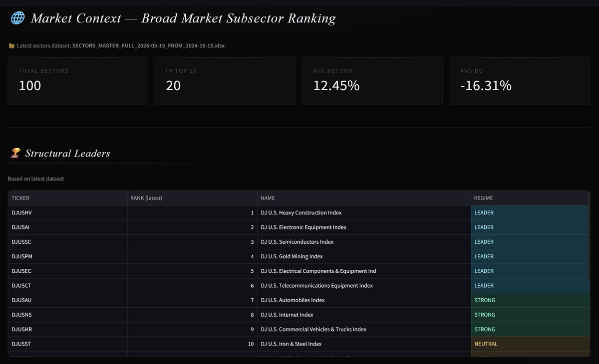599x364 pixels.
Task: Click the NEUTRAL regime cell for DJUSST
Action: point(529,344)
